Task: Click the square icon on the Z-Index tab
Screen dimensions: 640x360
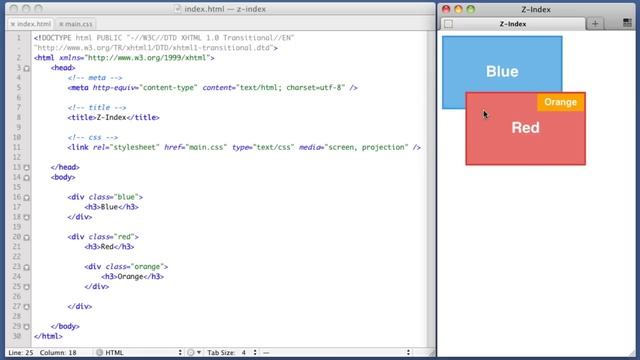Action: [448, 24]
